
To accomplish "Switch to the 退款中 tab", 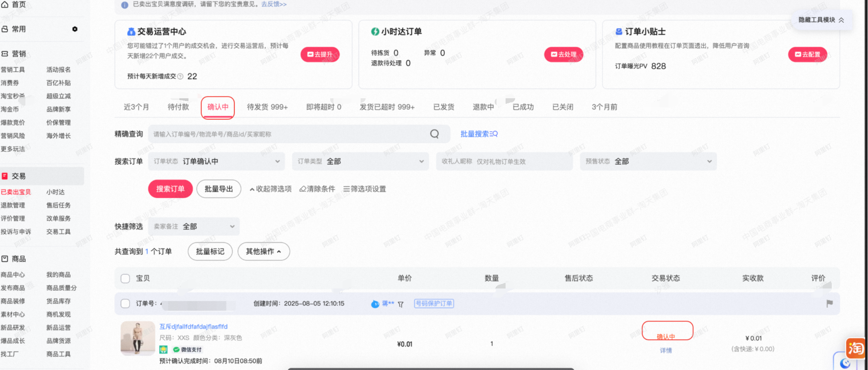I will (483, 107).
